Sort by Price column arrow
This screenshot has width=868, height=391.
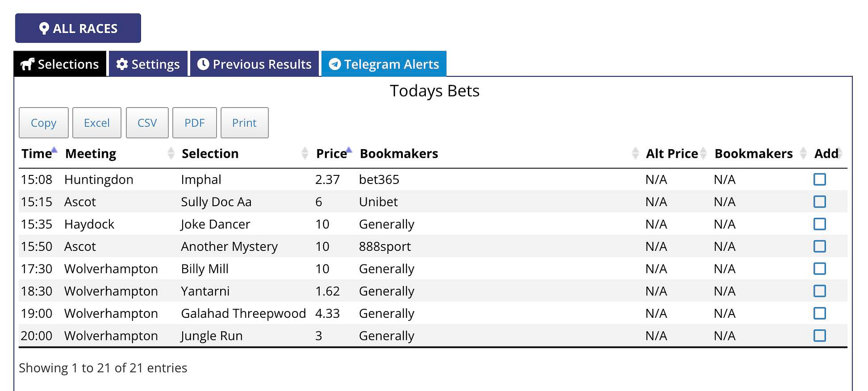[x=349, y=150]
